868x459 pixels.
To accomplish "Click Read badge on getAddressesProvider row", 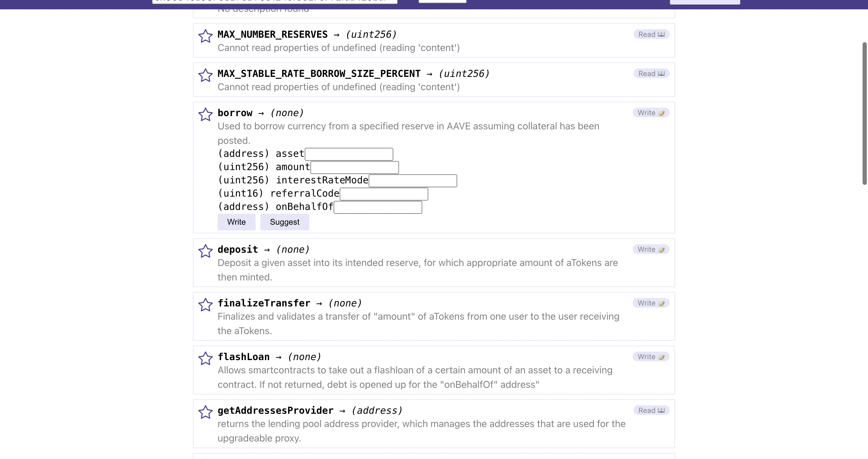I will coord(651,410).
